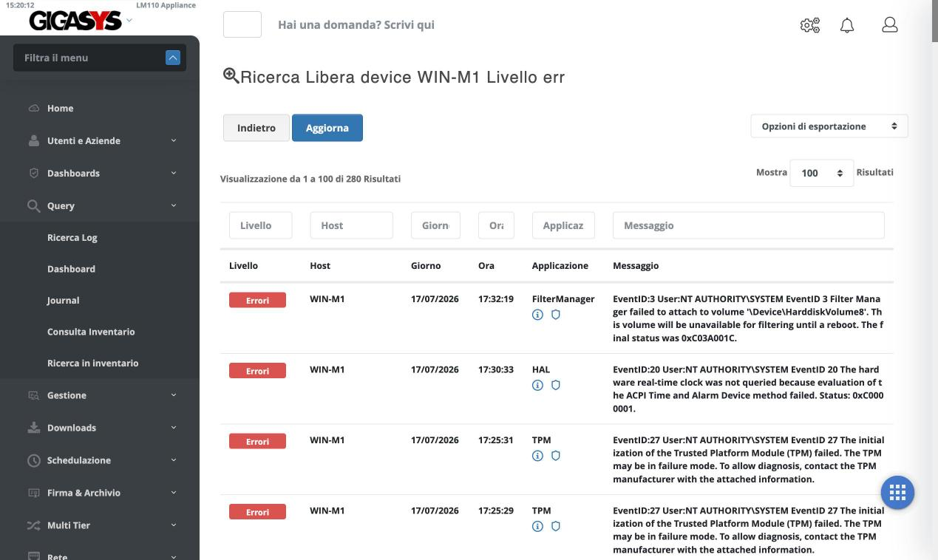Open the Opzioni di esportazione dropdown

coord(829,126)
